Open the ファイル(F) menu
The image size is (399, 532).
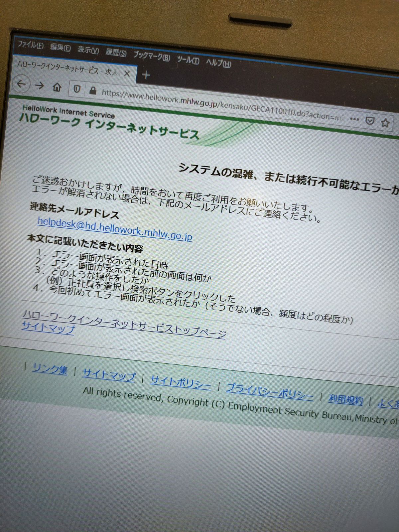point(30,45)
